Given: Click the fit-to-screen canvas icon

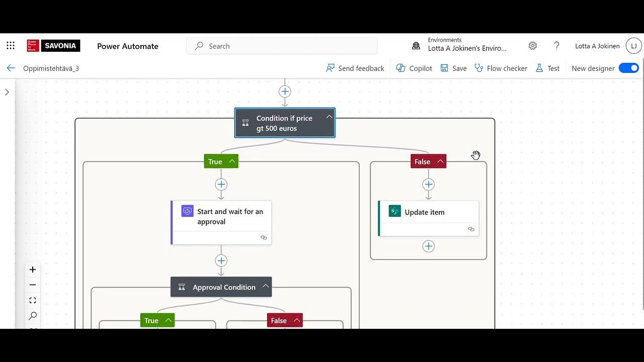Looking at the screenshot, I should [33, 300].
